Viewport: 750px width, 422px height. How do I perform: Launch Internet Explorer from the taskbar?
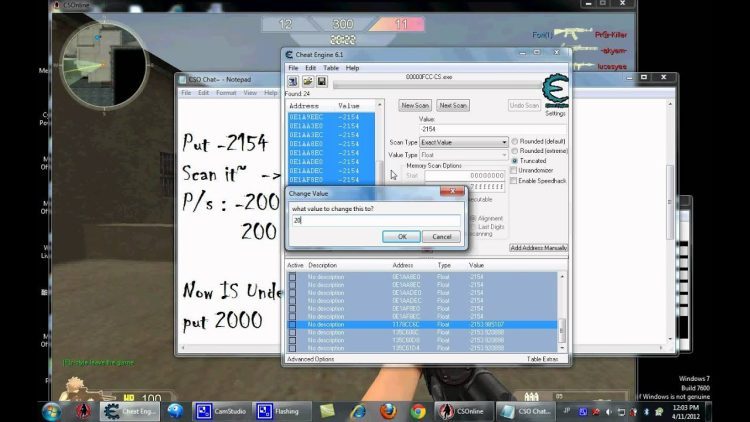358,411
